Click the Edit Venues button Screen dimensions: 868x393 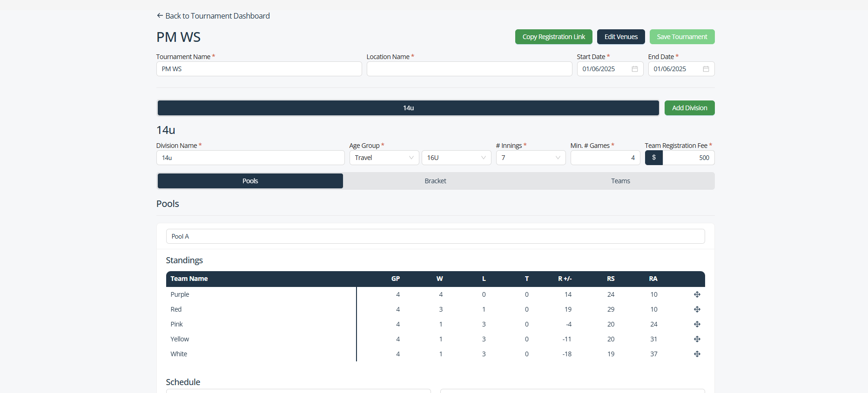pyautogui.click(x=621, y=37)
